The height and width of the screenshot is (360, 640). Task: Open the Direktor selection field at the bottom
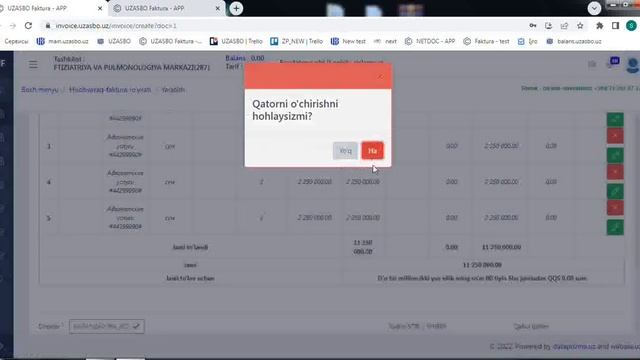[x=107, y=326]
